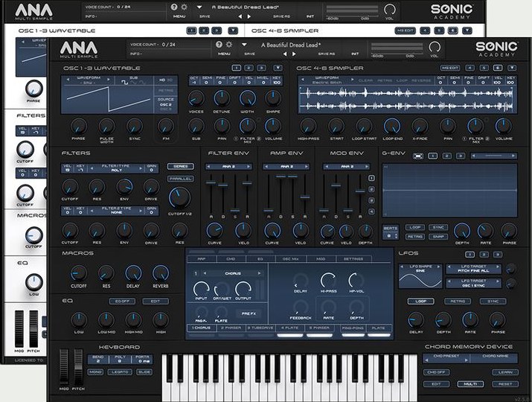This screenshot has height=402, width=532.
Task: Click the MS Edit button
Action: point(450,68)
